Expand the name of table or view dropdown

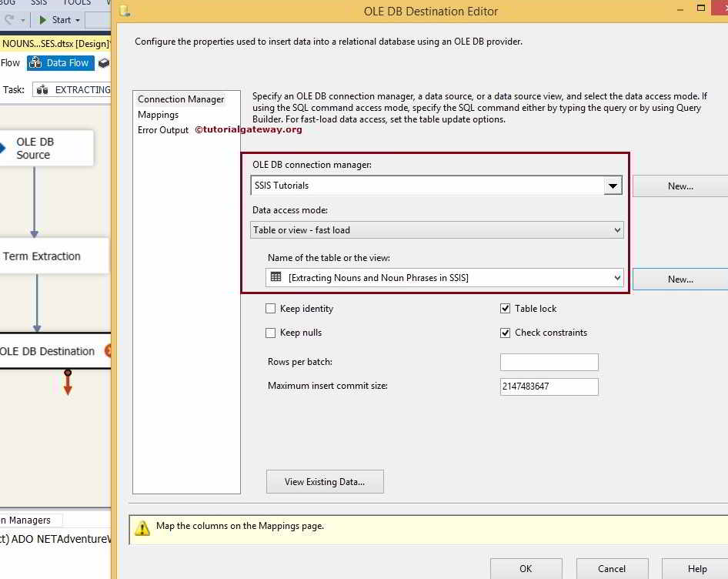point(616,278)
